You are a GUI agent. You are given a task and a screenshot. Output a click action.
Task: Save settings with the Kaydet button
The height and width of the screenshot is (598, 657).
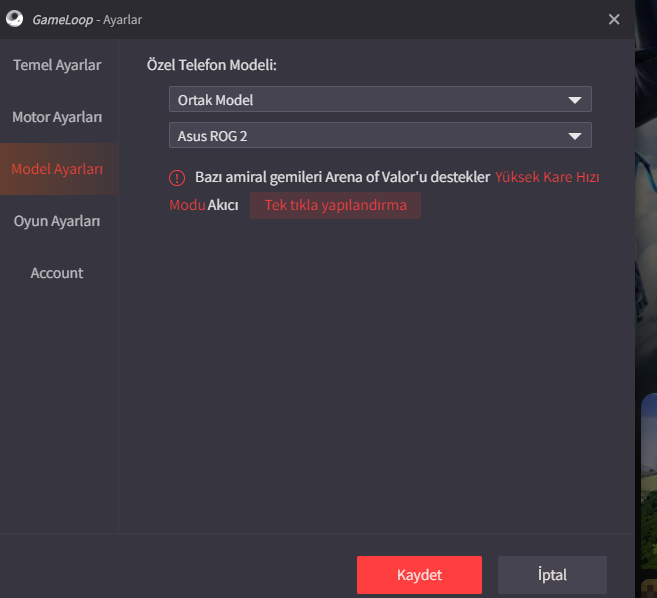(x=419, y=575)
